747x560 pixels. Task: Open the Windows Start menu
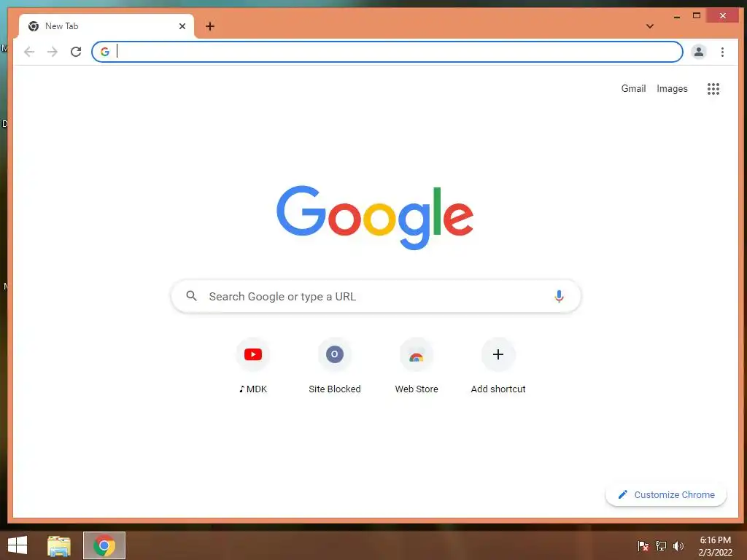tap(18, 545)
